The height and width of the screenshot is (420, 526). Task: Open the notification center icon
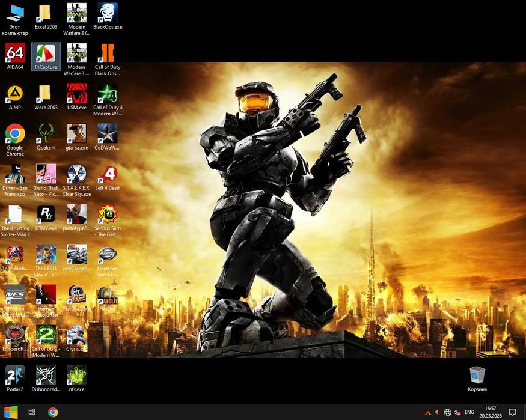tap(512, 412)
